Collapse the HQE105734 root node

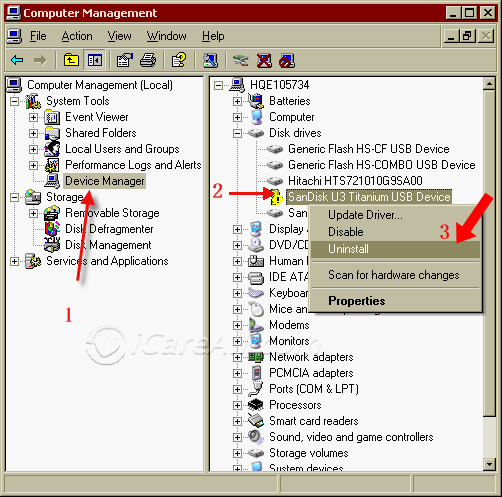click(x=218, y=85)
